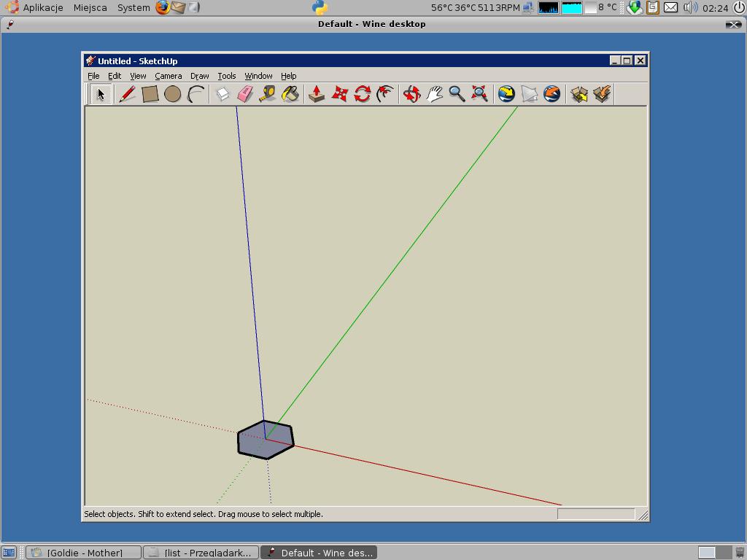Open the View menu

[138, 76]
